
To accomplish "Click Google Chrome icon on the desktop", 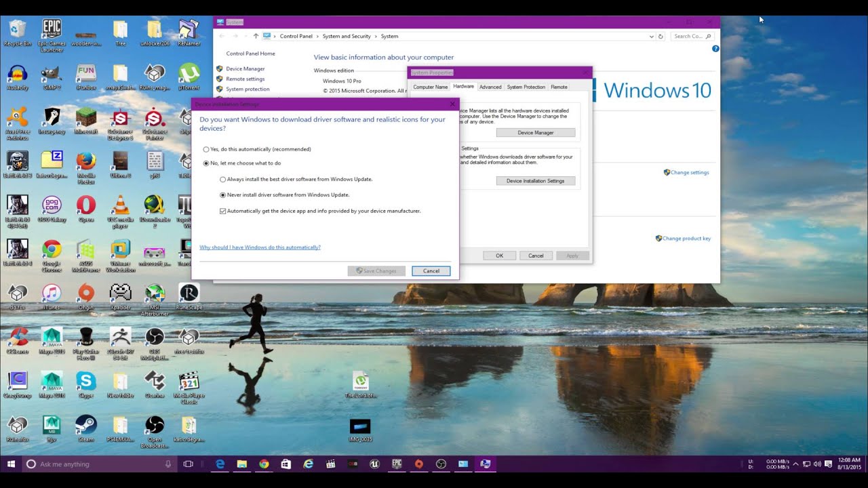I will click(x=52, y=256).
